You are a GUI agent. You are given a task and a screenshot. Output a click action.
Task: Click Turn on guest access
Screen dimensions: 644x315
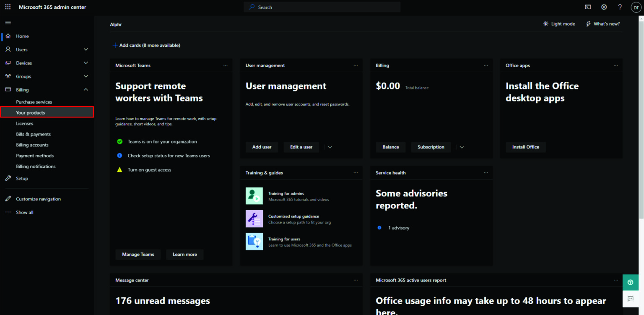(149, 170)
